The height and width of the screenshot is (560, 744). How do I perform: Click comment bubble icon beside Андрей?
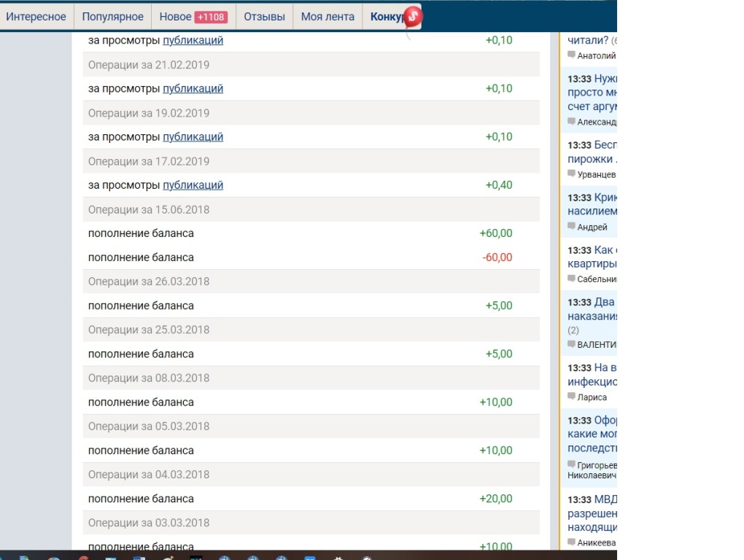[x=572, y=226]
